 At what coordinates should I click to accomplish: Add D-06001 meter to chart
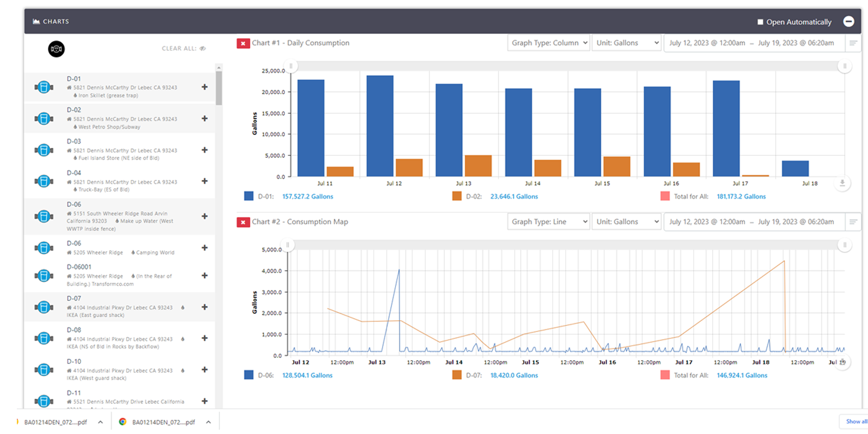[x=204, y=275]
